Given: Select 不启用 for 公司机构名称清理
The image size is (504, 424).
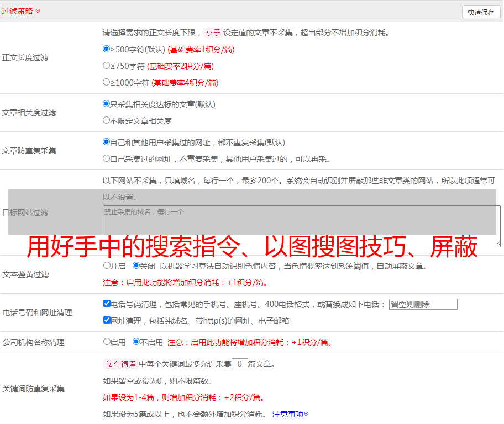Looking at the screenshot, I should point(136,342).
